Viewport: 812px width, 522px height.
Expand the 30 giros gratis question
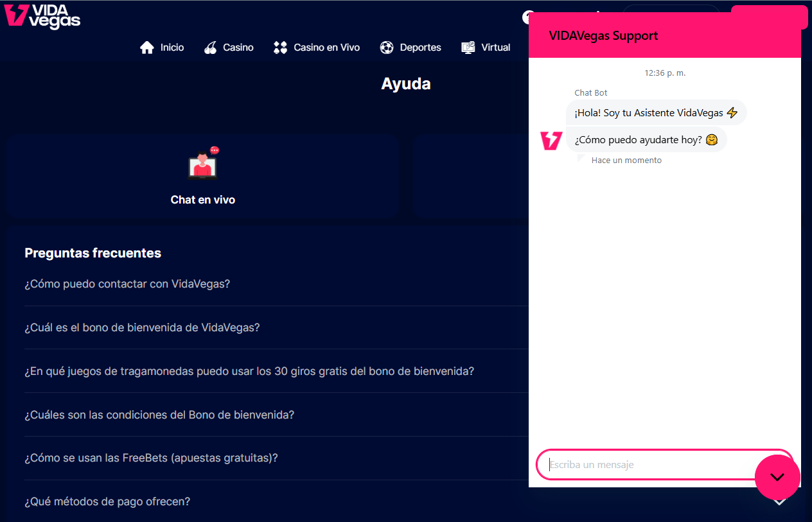click(x=249, y=371)
